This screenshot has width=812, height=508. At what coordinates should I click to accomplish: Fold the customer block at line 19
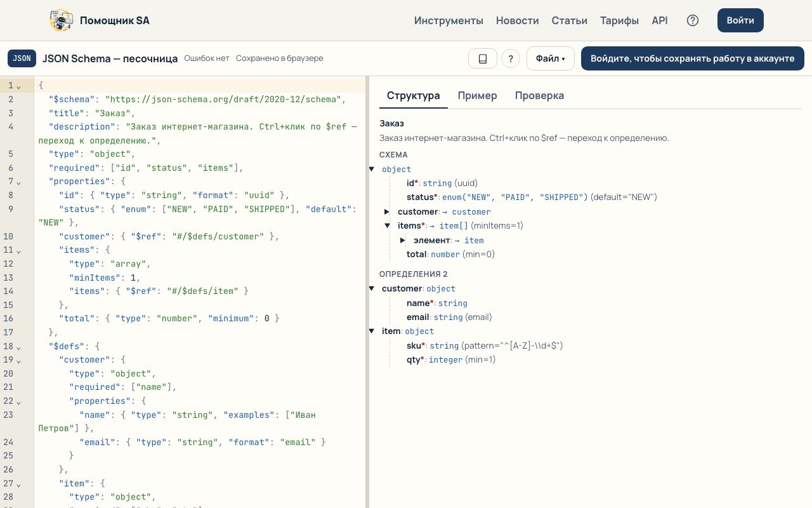click(x=19, y=361)
